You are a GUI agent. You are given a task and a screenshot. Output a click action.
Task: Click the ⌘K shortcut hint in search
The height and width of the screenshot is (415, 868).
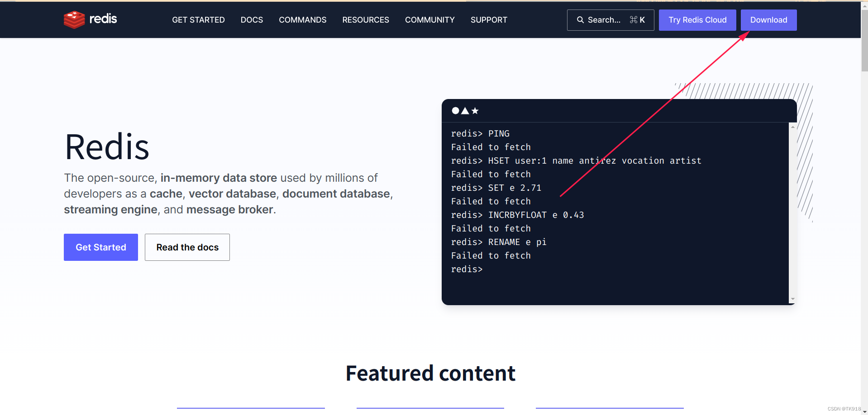[x=637, y=20]
